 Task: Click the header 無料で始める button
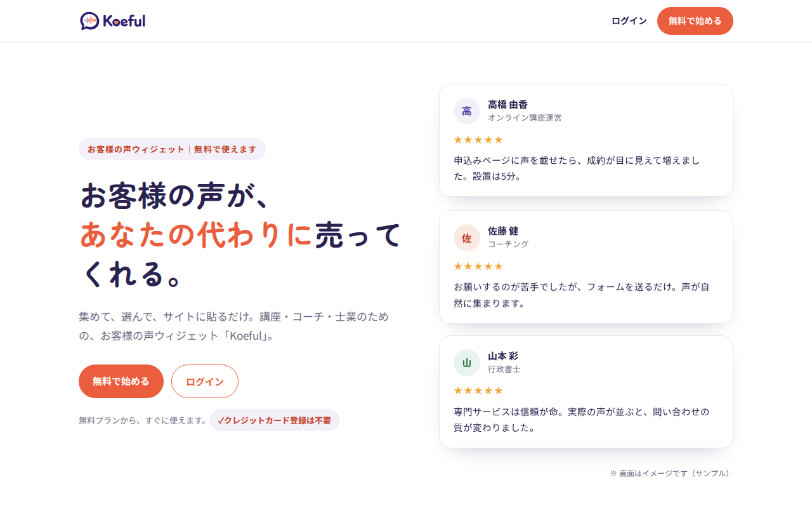(695, 21)
